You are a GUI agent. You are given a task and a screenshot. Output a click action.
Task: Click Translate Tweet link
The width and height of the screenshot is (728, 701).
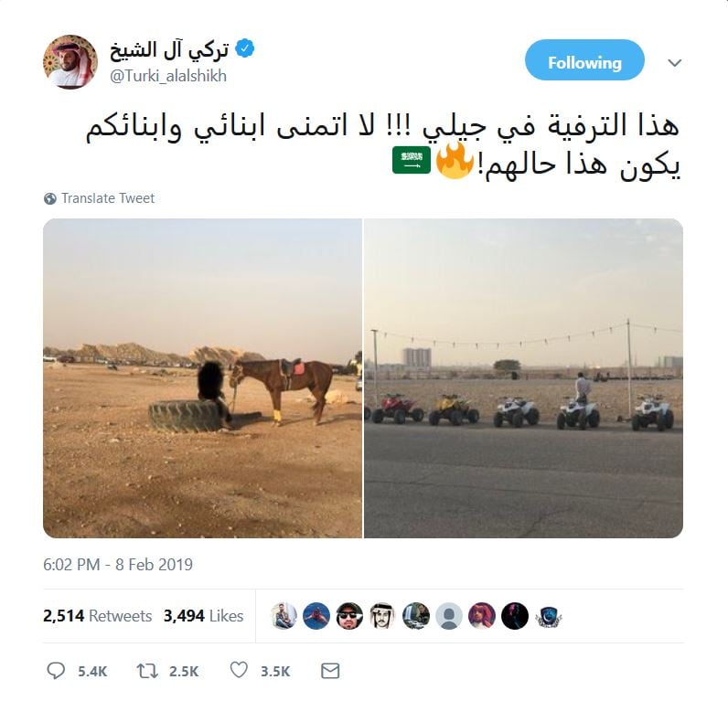(x=108, y=198)
